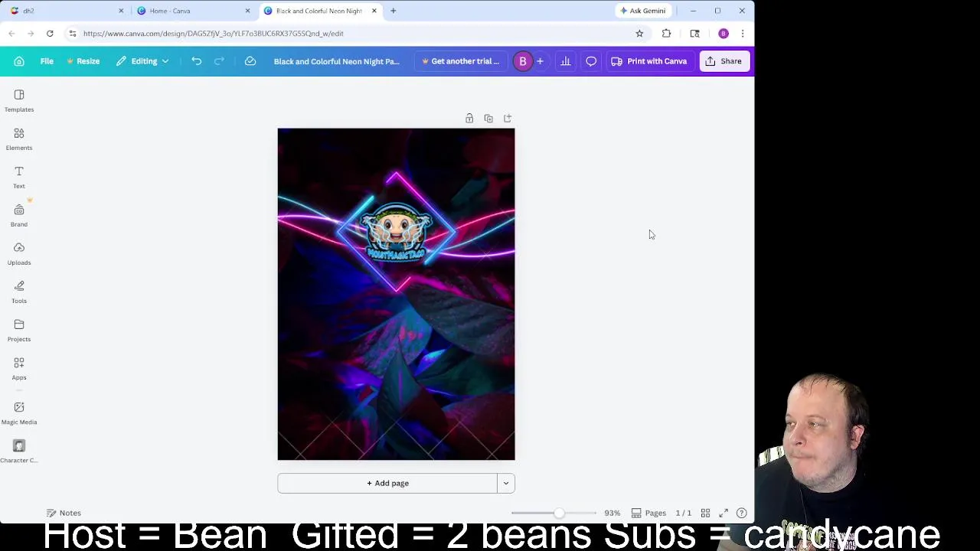980x551 pixels.
Task: Open the Chrome three-dot menu
Action: [x=743, y=34]
